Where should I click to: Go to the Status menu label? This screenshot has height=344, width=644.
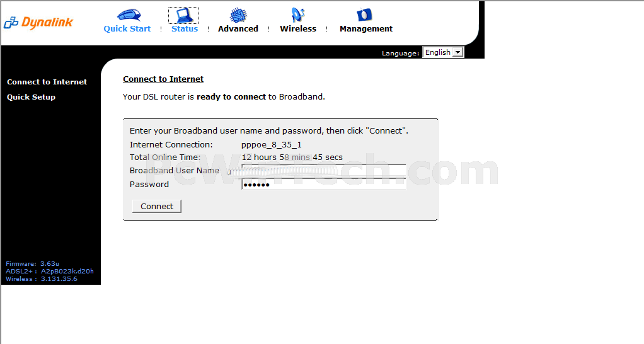click(x=185, y=29)
